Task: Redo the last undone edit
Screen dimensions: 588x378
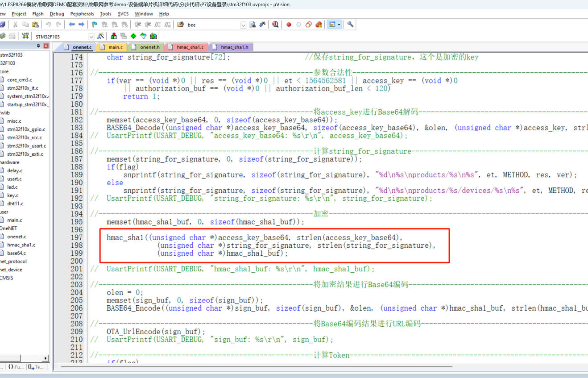Action: [x=58, y=25]
